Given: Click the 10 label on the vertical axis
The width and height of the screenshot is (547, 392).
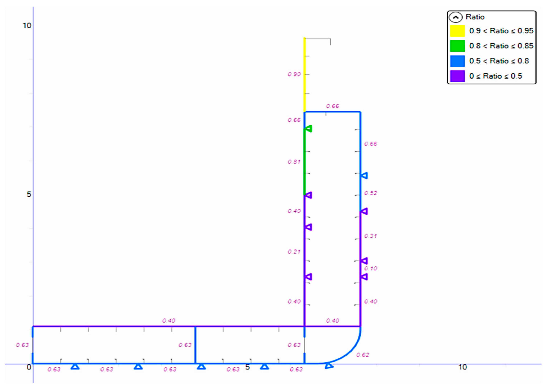Looking at the screenshot, I should click(27, 26).
